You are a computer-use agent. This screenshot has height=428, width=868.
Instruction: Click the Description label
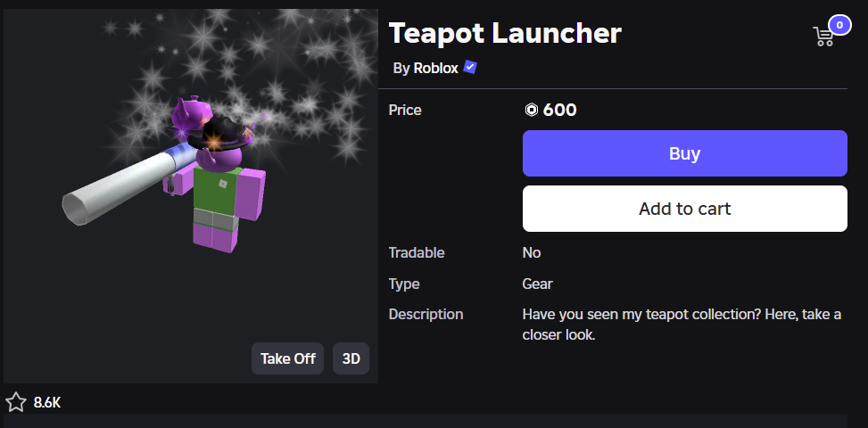point(426,314)
